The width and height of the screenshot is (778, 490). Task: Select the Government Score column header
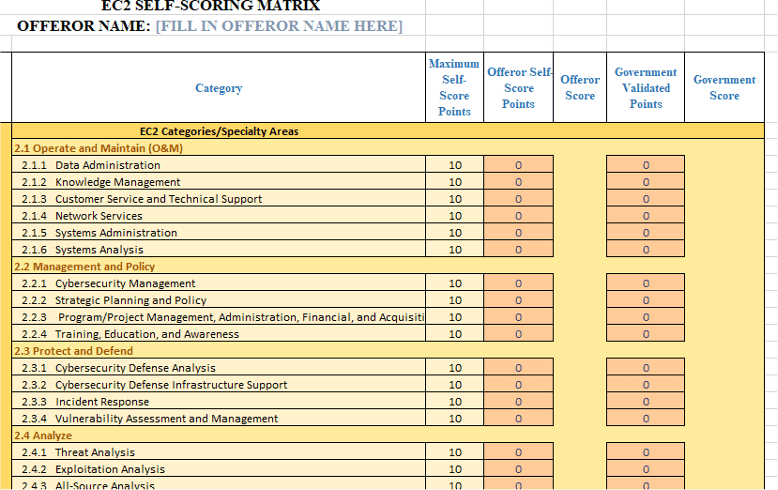(724, 88)
